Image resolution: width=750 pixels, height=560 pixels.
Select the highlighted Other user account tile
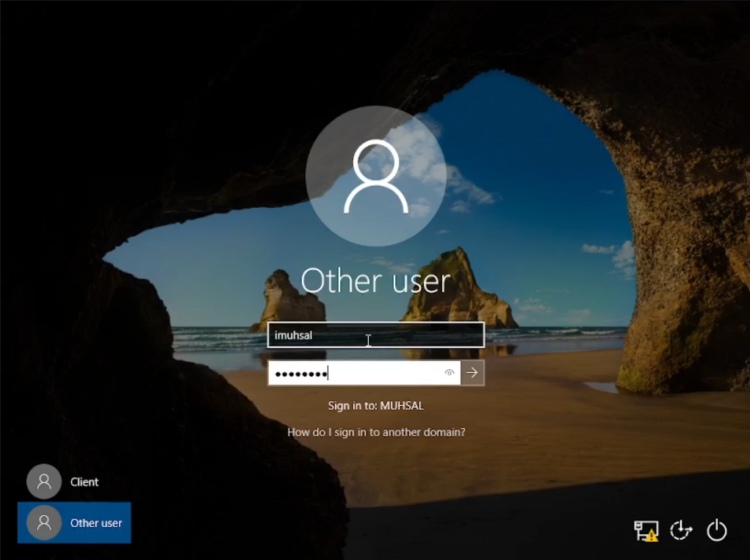[x=74, y=523]
